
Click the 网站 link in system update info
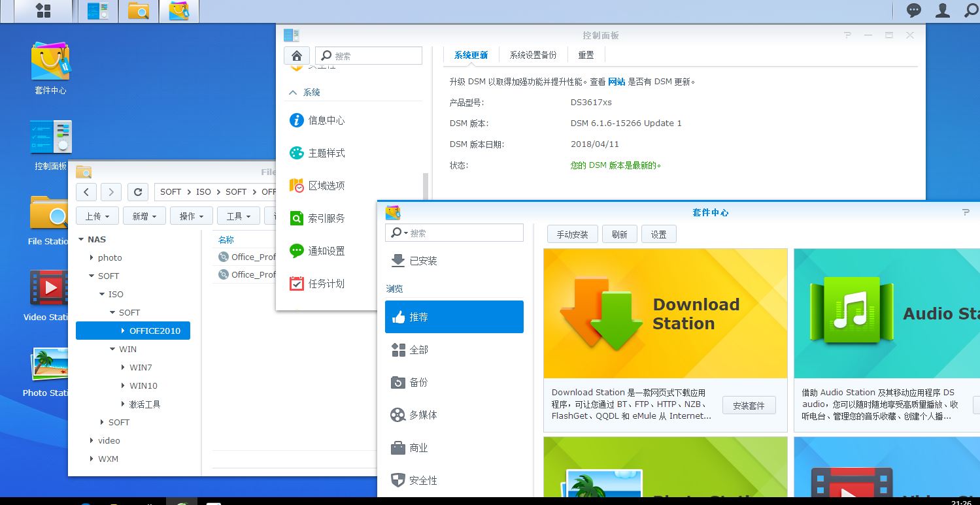pyautogui.click(x=617, y=81)
